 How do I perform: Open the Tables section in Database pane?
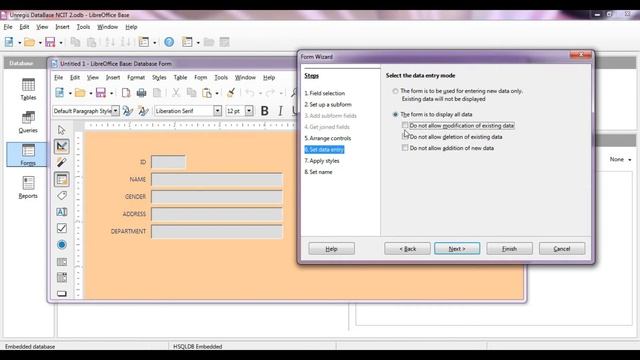(x=28, y=89)
